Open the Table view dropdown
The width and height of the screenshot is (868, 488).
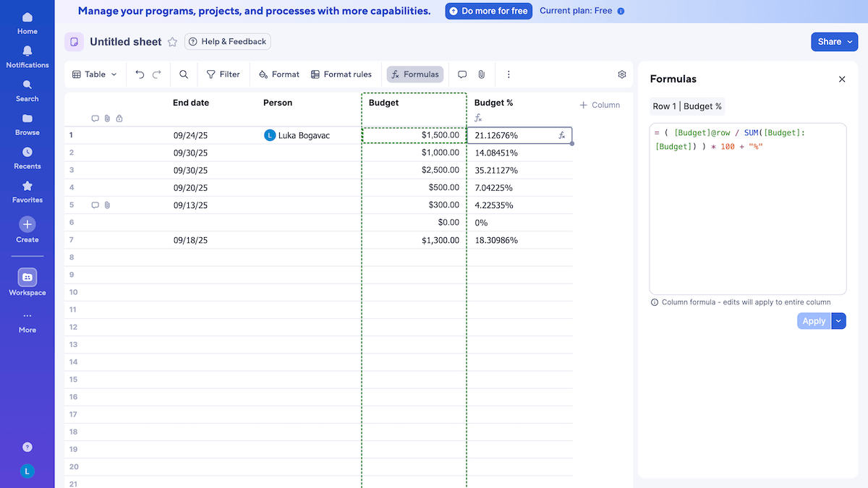(x=95, y=74)
